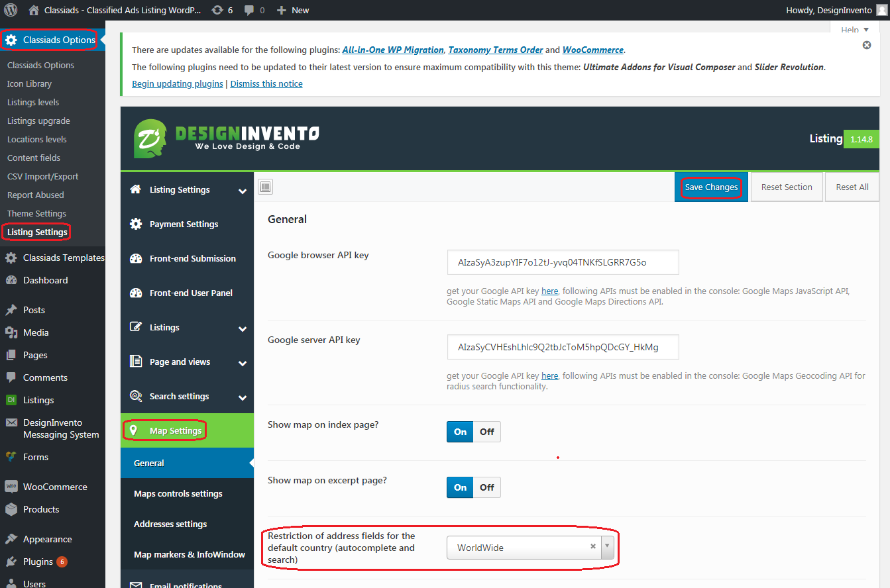Turn off Show map on index page
This screenshot has height=588, width=890.
pos(487,432)
